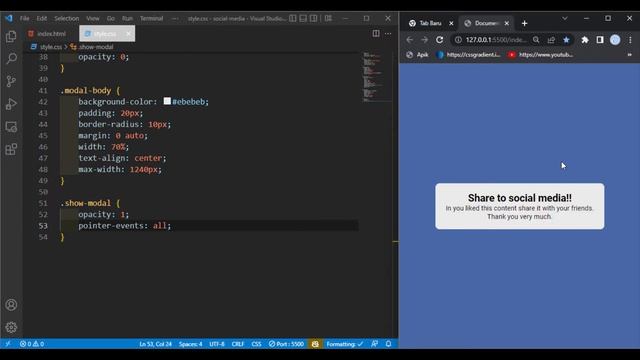Viewport: 640px width, 360px height.
Task: Bookmark this page with the star icon
Action: 566,40
